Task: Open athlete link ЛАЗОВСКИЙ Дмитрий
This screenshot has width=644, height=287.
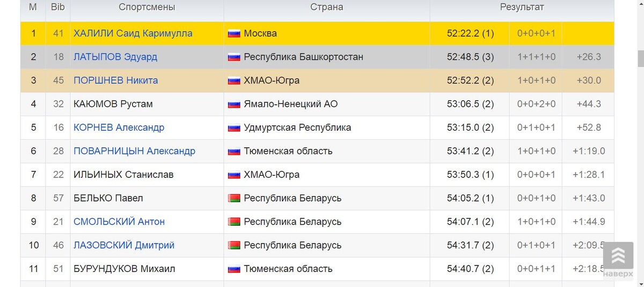Action: click(x=124, y=246)
